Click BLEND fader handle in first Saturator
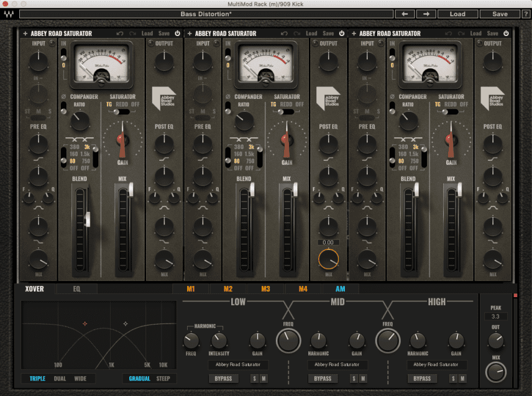 click(x=88, y=219)
